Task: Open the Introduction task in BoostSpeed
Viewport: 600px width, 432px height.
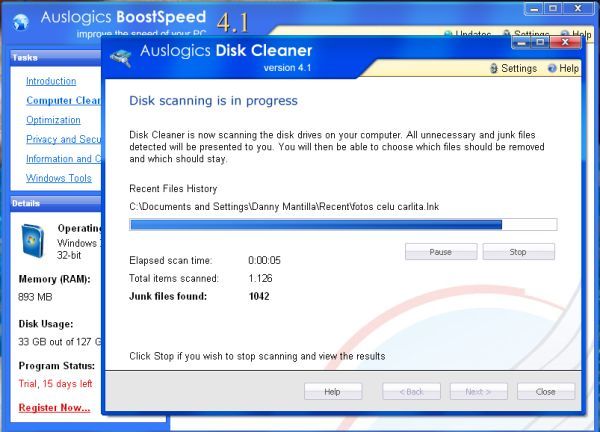Action: click(x=51, y=81)
